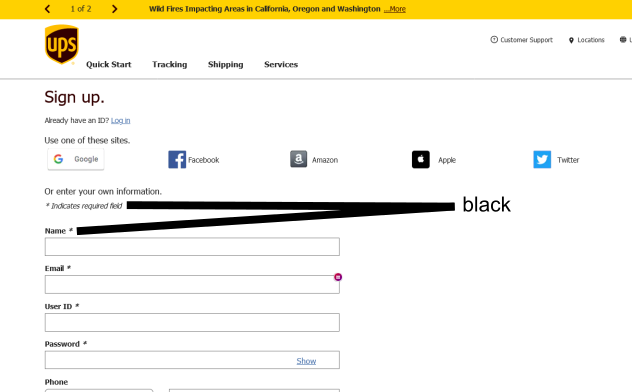The width and height of the screenshot is (632, 392).
Task: Click the Apple sign-up label
Action: [x=447, y=160]
